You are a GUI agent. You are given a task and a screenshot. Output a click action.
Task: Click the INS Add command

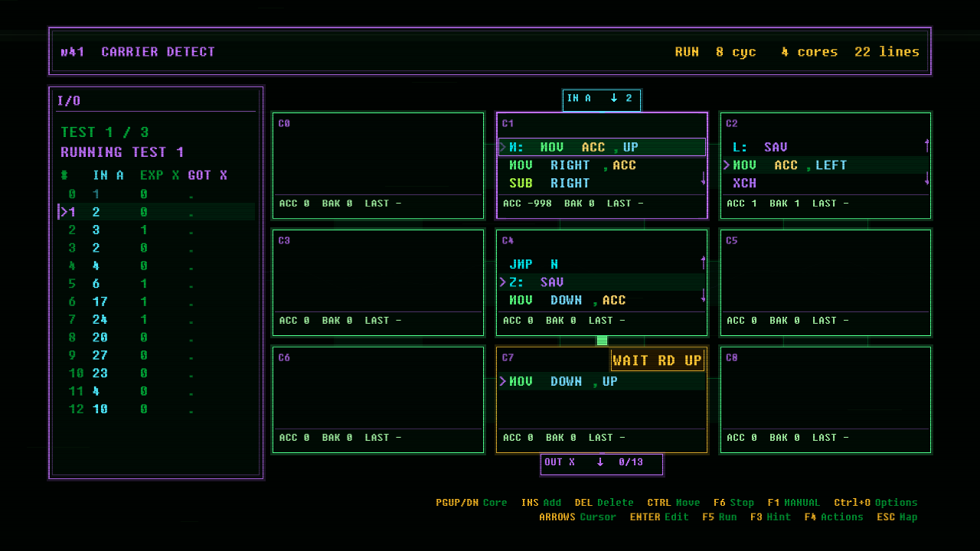pyautogui.click(x=541, y=503)
